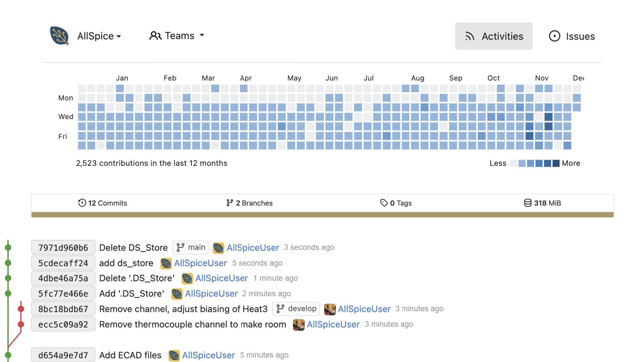Click avatar next to Remove thermocouple commit
The image size is (644, 362).
tap(298, 324)
